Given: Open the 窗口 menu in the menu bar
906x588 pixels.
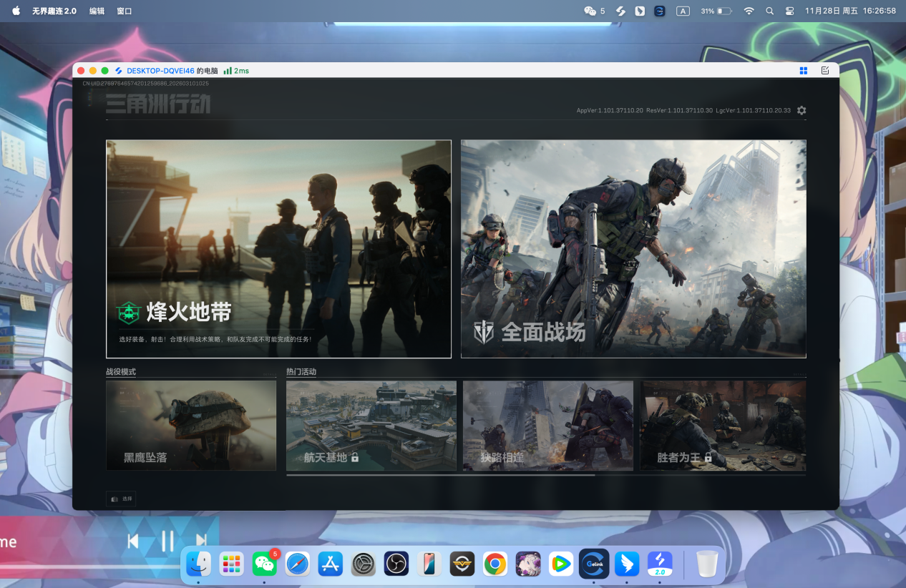Looking at the screenshot, I should 124,11.
